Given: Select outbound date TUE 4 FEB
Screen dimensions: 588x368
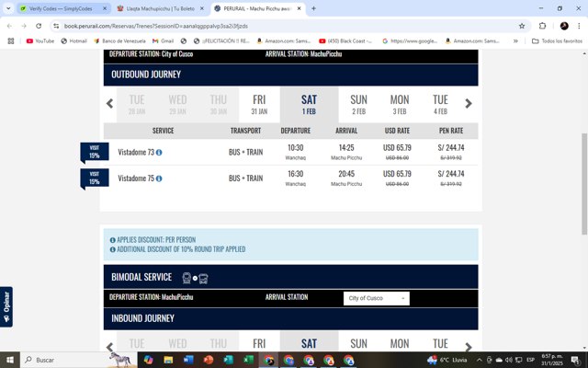Looking at the screenshot, I should tap(440, 104).
